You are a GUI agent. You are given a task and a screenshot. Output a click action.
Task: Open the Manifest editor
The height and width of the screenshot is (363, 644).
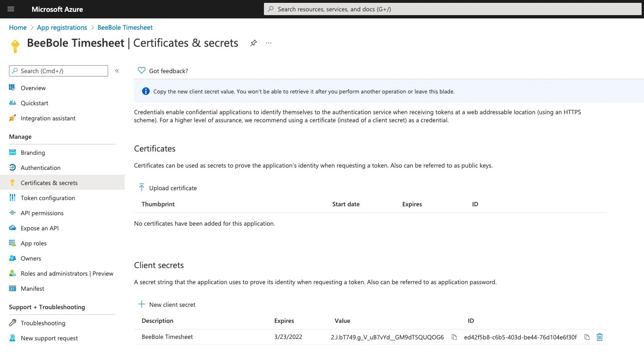[x=33, y=288]
